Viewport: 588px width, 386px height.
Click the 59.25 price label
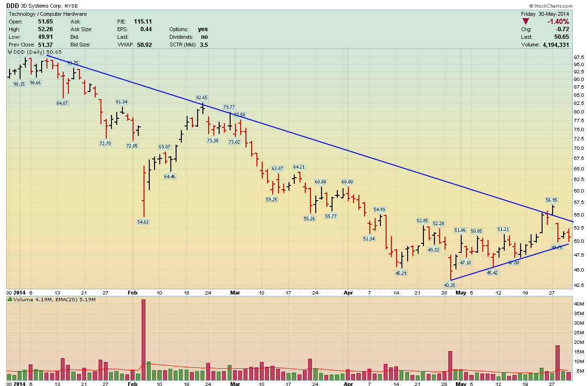pos(271,199)
